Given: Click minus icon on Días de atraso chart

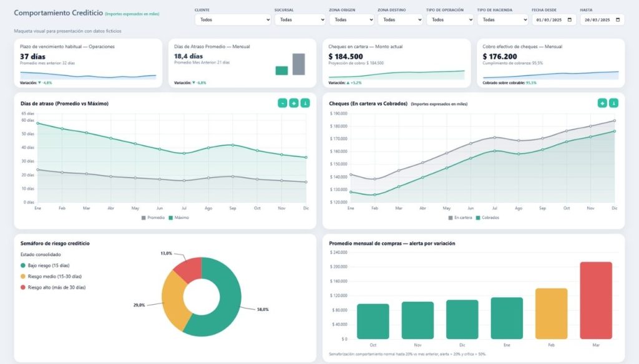Looking at the screenshot, I should [x=282, y=103].
